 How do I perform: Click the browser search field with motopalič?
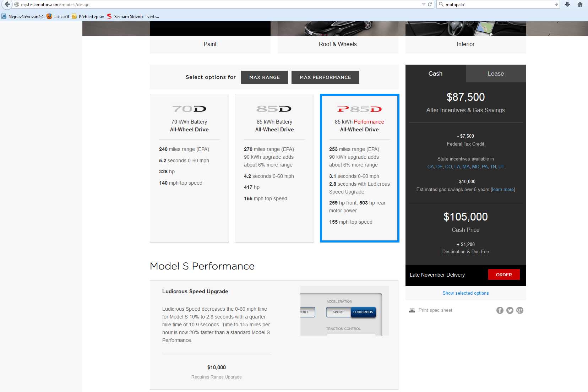tap(497, 4)
